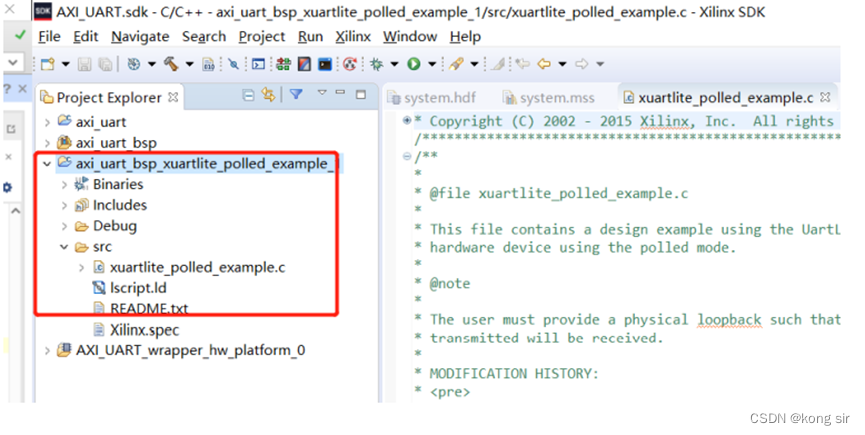Click the red circular target icon
Viewport: 865px width, 435px height.
click(349, 64)
